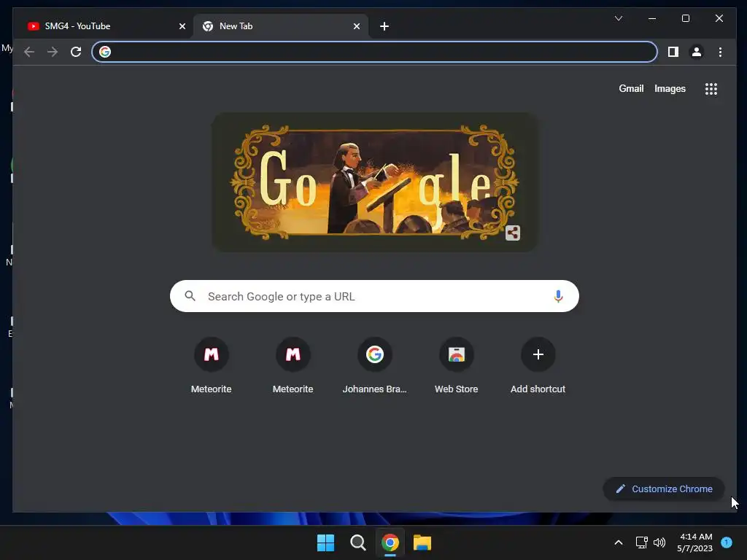Open the notification badge in the tray
The width and height of the screenshot is (747, 560).
727,542
